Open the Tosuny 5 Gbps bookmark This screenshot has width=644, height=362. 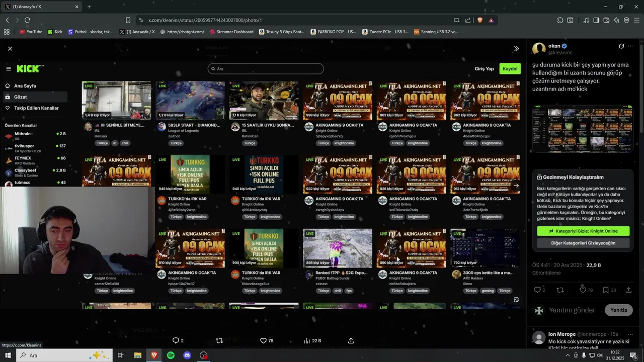tap(282, 32)
